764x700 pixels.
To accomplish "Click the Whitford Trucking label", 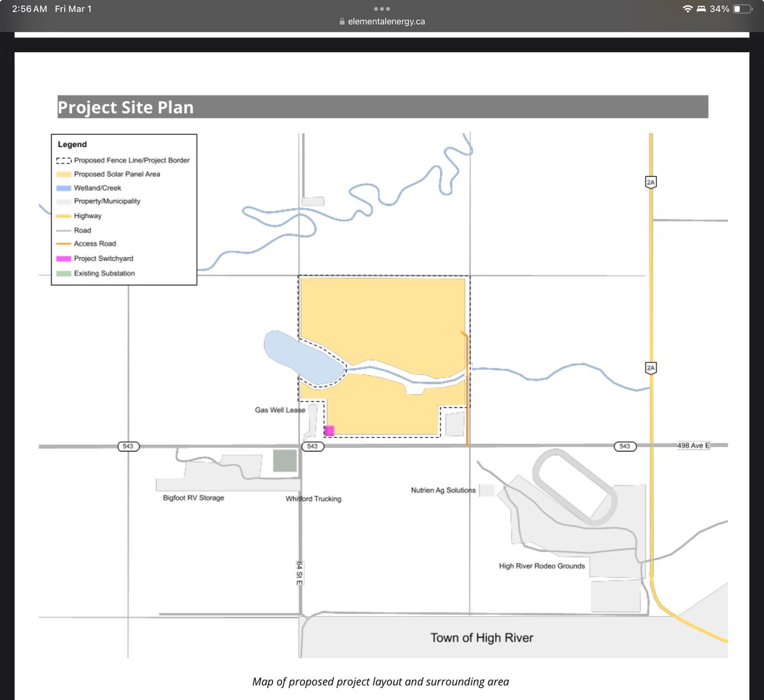I will point(313,498).
